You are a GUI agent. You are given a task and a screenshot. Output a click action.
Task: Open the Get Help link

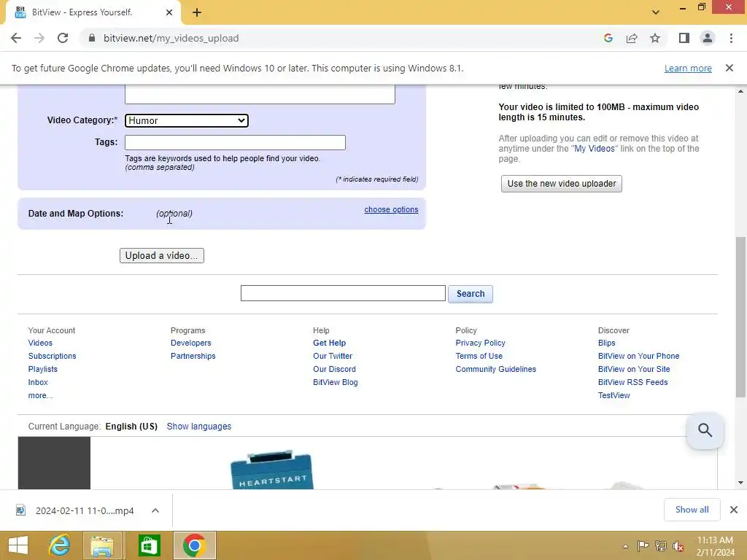(x=329, y=343)
